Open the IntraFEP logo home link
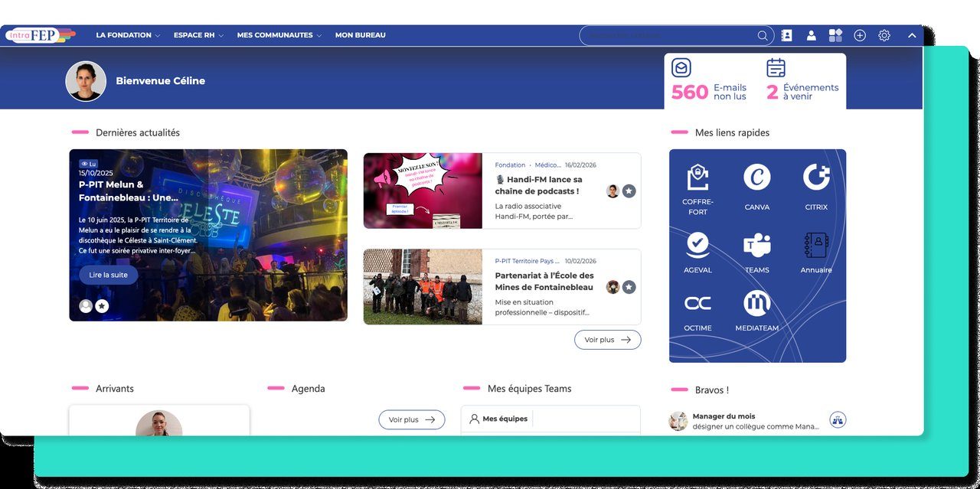The image size is (980, 489). [x=40, y=35]
